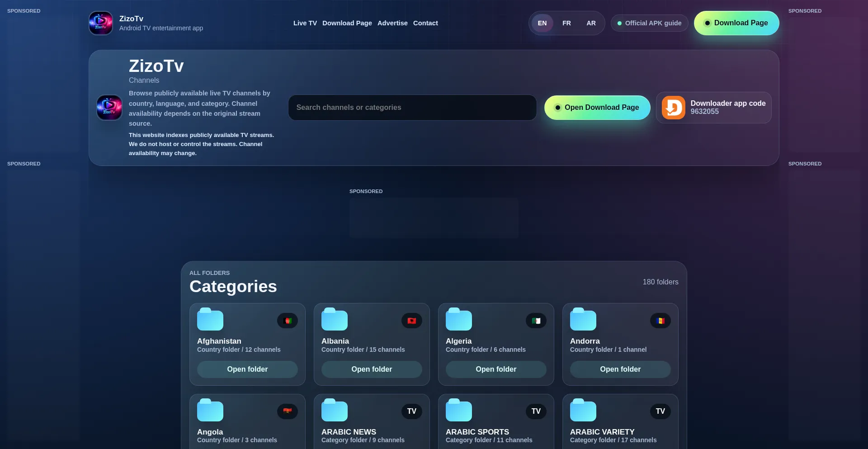Switch language to French (FR)
The image size is (868, 449).
[x=567, y=23]
